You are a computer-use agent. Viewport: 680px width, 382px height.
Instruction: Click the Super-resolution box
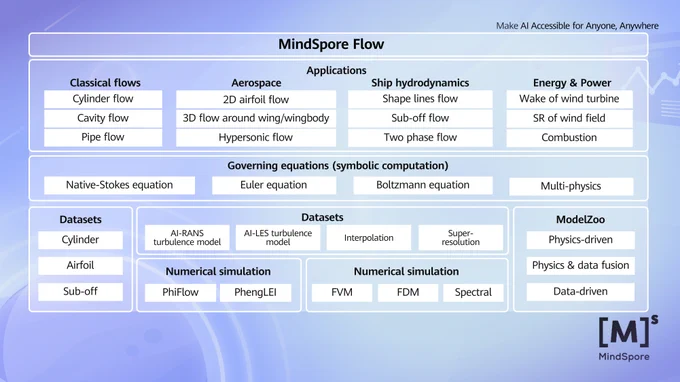point(461,238)
